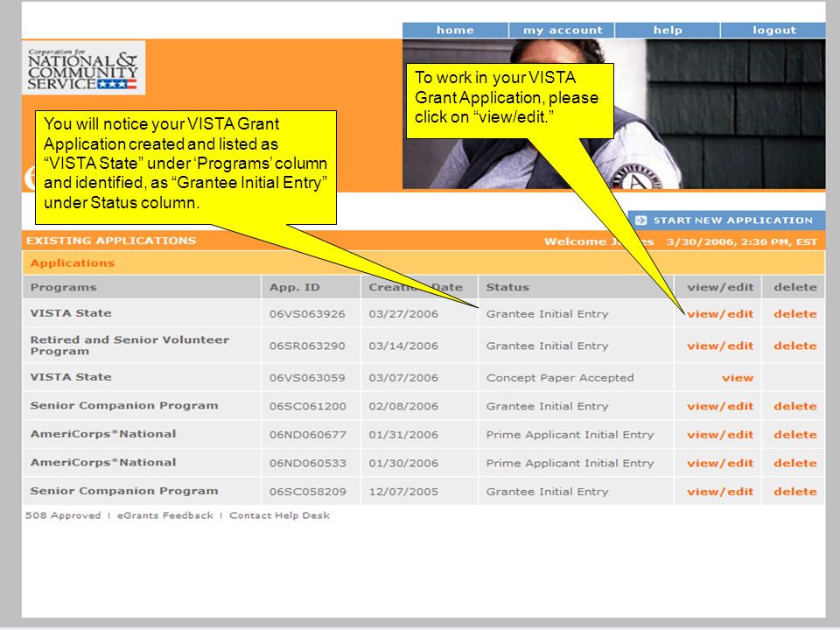
Task: Click Senior Companion Program dated 02/08/2006
Action: coord(123,405)
